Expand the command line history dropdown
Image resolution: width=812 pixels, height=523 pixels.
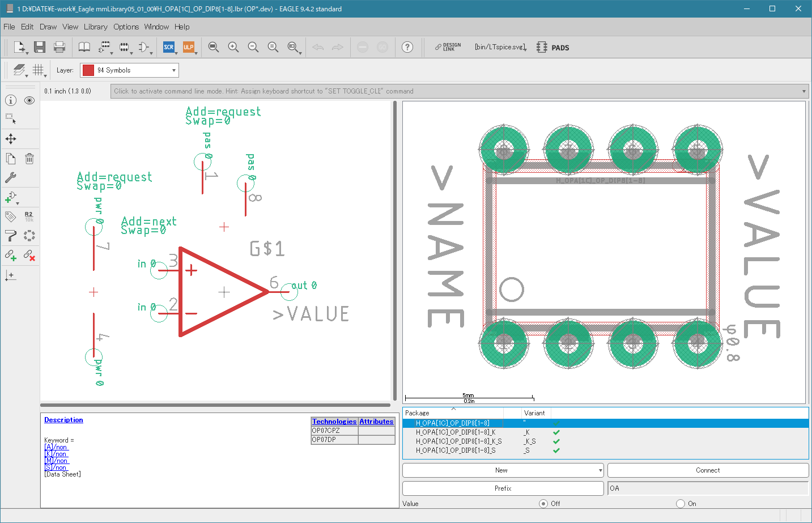(804, 91)
